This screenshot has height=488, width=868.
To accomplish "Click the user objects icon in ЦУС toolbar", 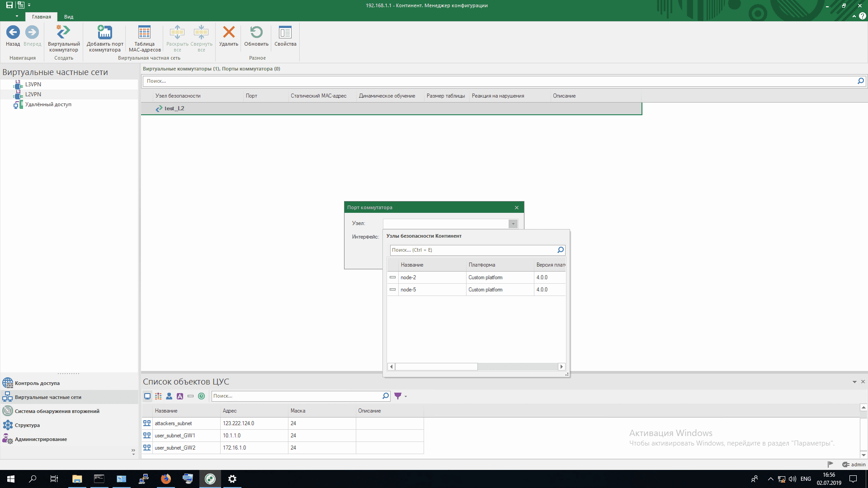I will click(169, 396).
